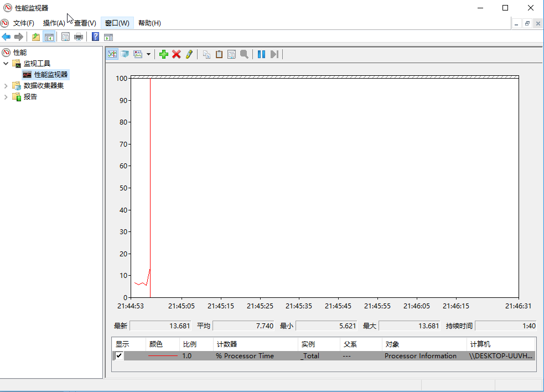
Task: Click the 比例 column header
Action: point(196,344)
